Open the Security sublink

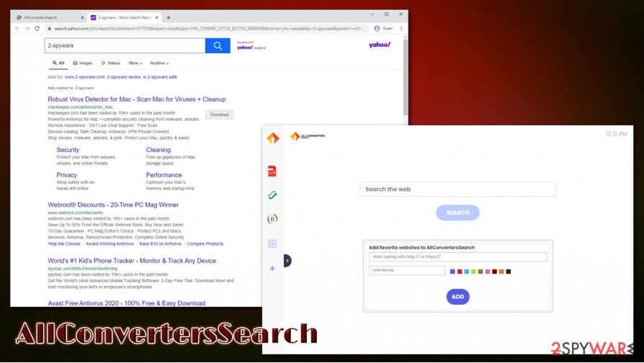coord(68,150)
